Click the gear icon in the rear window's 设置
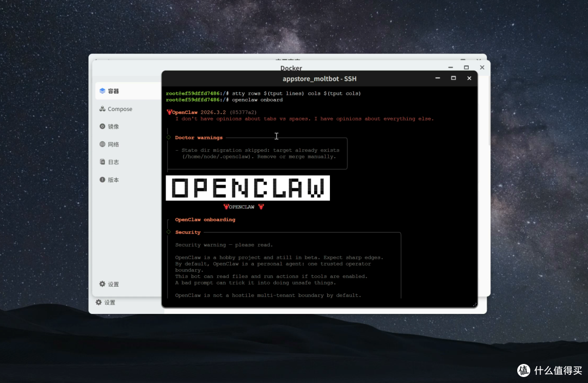The width and height of the screenshot is (588, 383). tap(98, 302)
